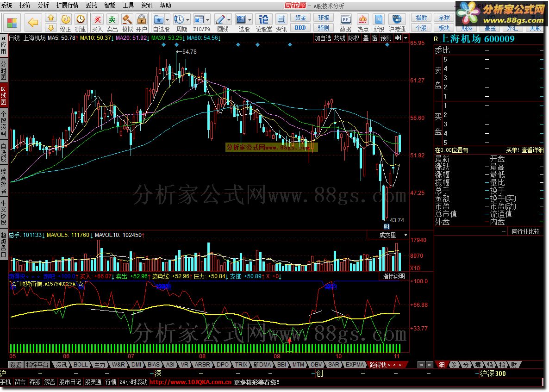Click the left scroll arrow beside indicator tabs
This screenshot has width=549, height=392.
click(422, 365)
